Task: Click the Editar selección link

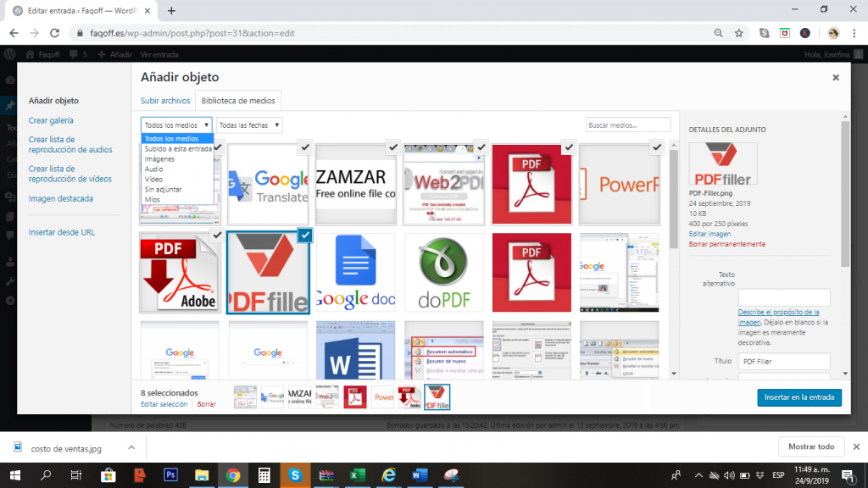Action: 164,404
